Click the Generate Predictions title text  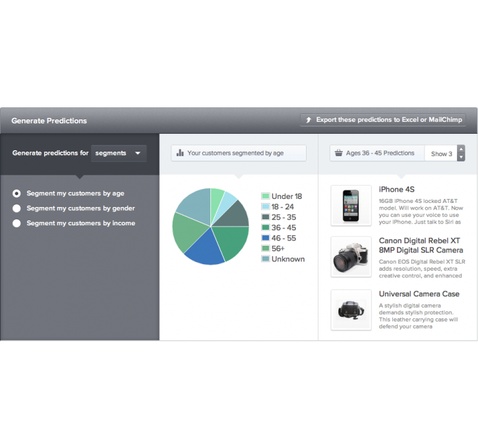pos(49,121)
